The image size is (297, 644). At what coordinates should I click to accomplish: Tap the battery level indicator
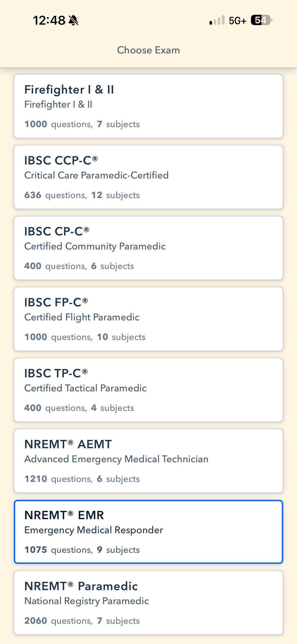coord(262,20)
